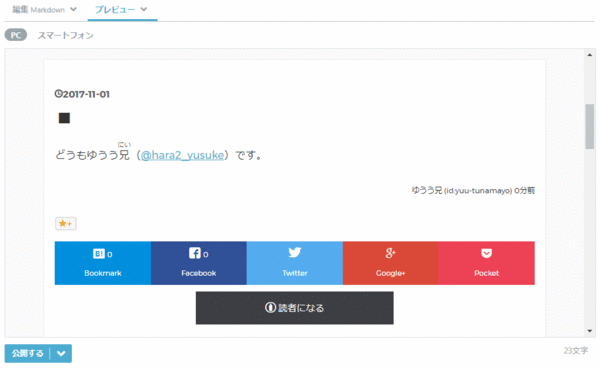Screen dimensions: 600x368
Task: Share the post on Twitter
Action: 295,263
